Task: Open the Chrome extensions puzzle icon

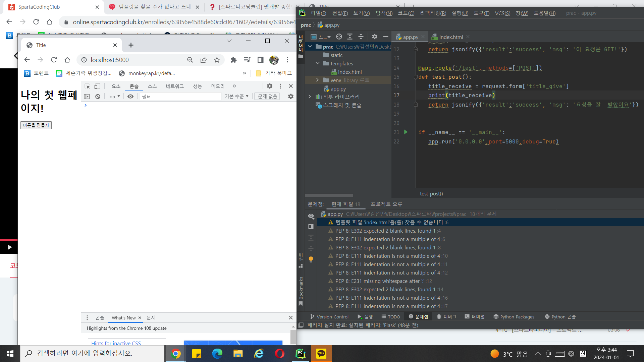Action: coord(233,60)
